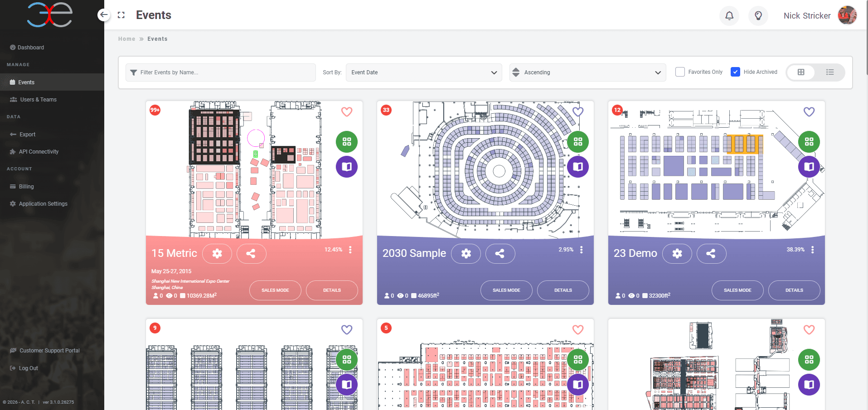Open the Sort By Event Date dropdown
This screenshot has width=868, height=410.
(x=424, y=72)
